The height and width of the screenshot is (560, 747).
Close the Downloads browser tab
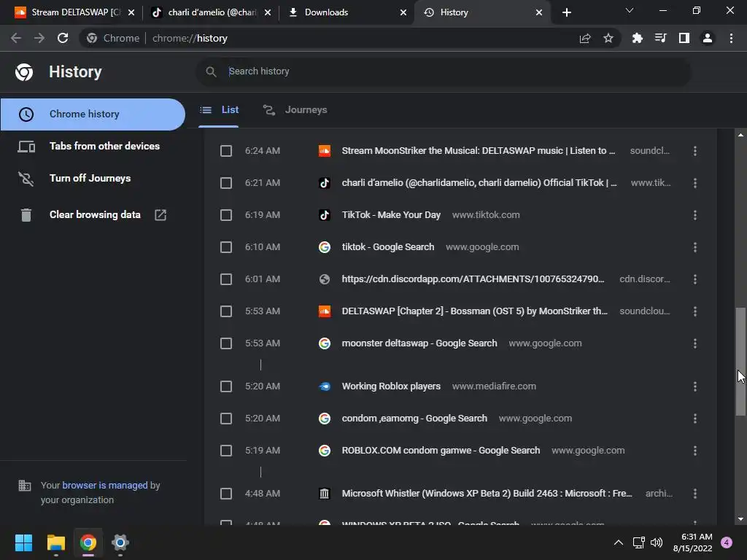[403, 12]
